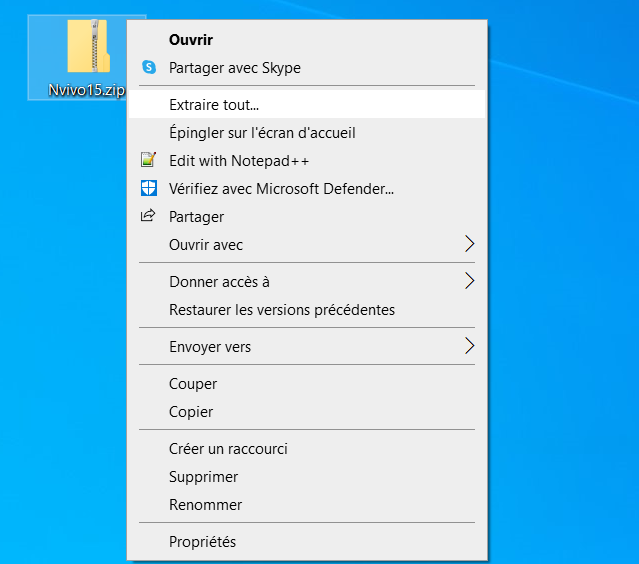Select Couper in the context menu
The height and width of the screenshot is (564, 639).
click(193, 384)
